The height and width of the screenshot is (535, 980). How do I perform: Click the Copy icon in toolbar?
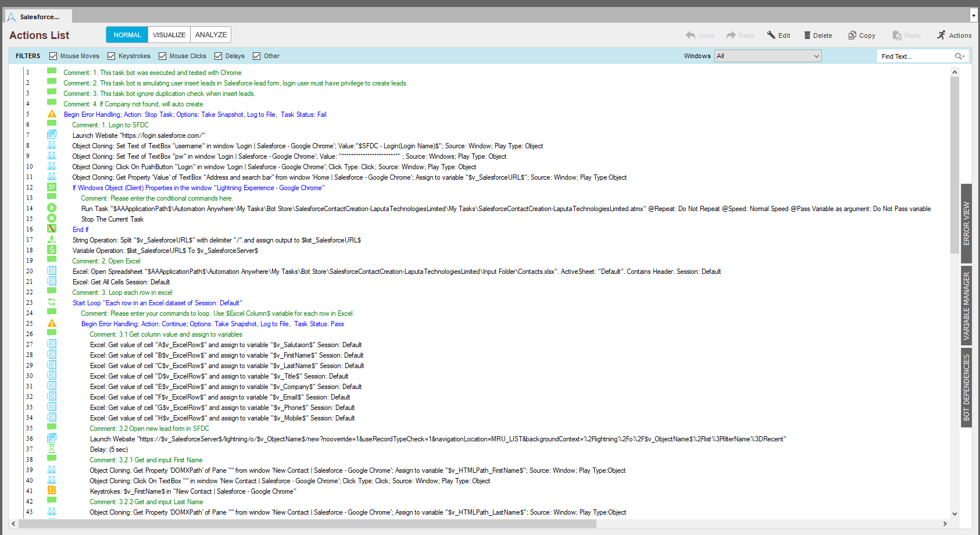click(x=852, y=35)
